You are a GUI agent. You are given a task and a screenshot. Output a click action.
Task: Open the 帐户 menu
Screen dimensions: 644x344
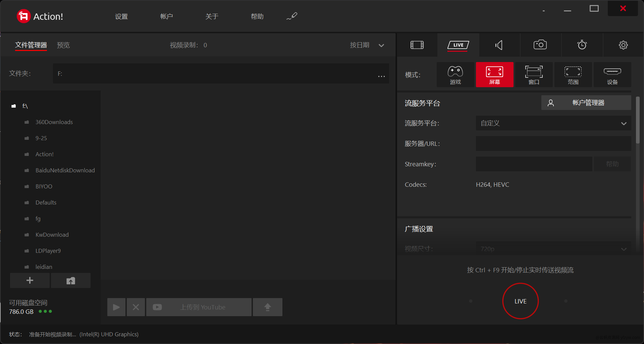[x=167, y=16]
